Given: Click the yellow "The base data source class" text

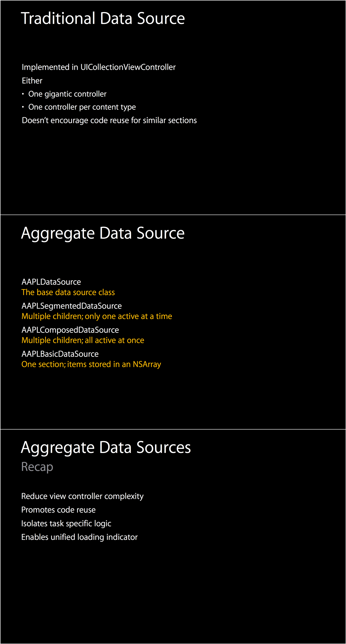Looking at the screenshot, I should coord(68,292).
